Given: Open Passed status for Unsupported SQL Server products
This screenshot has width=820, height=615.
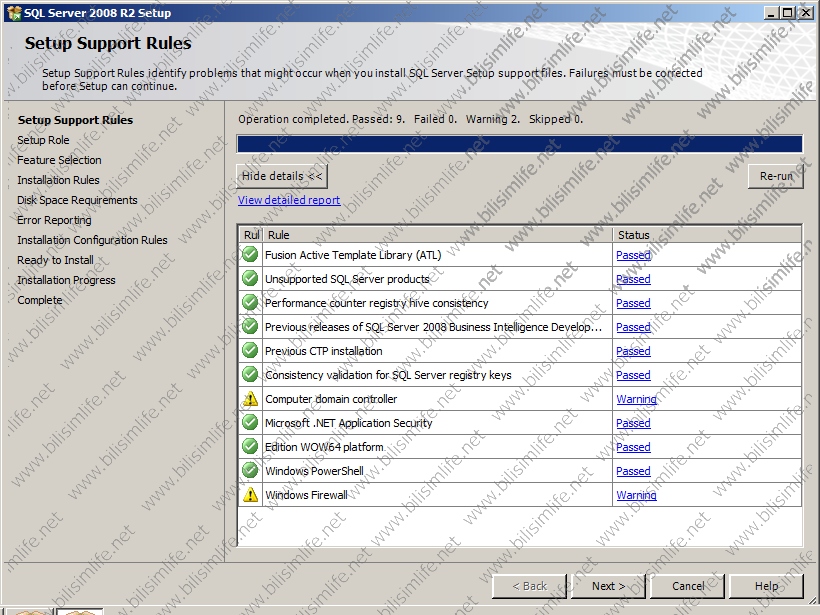Looking at the screenshot, I should point(633,279).
